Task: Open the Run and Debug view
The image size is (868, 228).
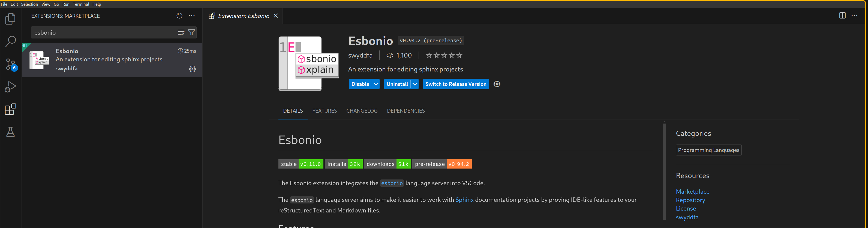Action: point(10,87)
